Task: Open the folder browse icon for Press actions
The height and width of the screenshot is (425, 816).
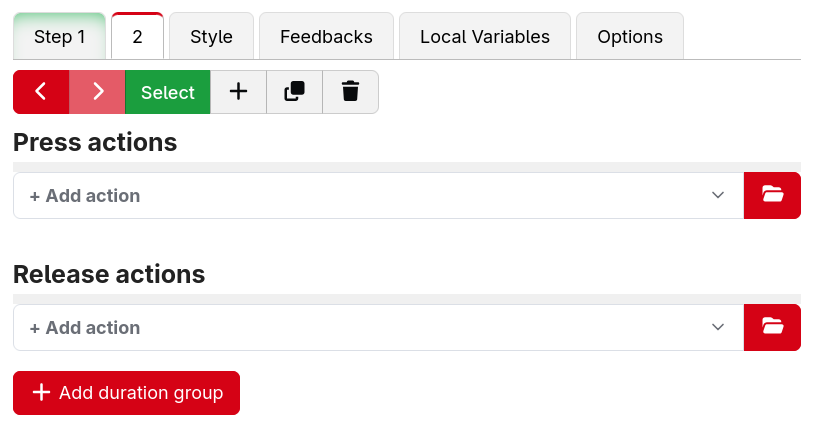Action: pyautogui.click(x=772, y=196)
